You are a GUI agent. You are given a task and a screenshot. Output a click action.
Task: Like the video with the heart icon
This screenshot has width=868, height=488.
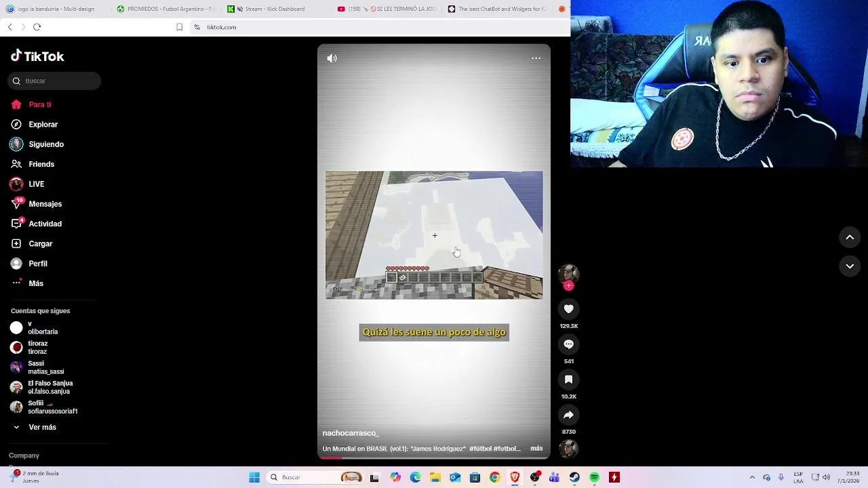point(568,309)
